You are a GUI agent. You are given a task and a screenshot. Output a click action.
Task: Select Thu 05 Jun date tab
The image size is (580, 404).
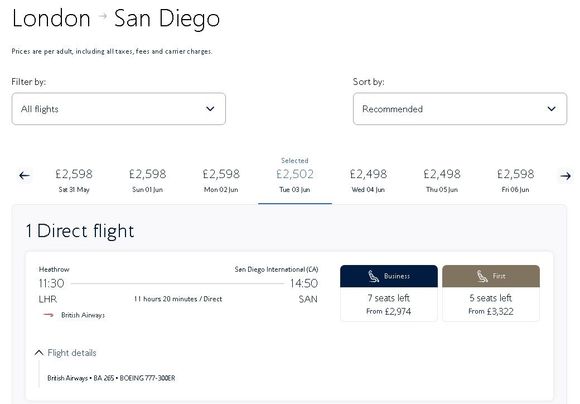(x=442, y=180)
